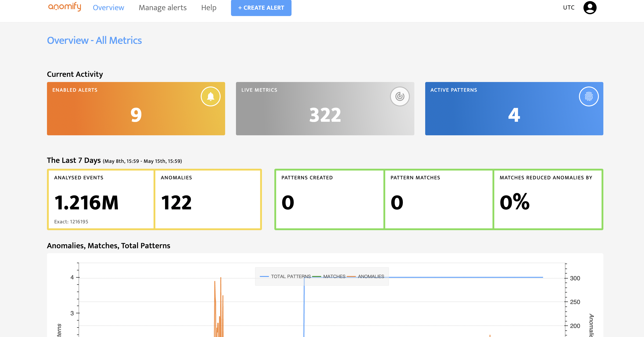Click the May 8th - May 15th date range

pos(142,161)
